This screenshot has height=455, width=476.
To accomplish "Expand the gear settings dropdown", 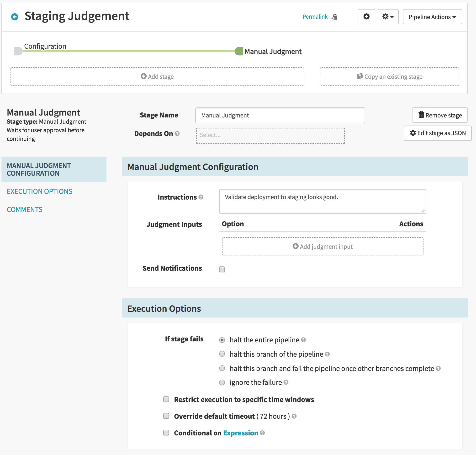I will coord(388,17).
